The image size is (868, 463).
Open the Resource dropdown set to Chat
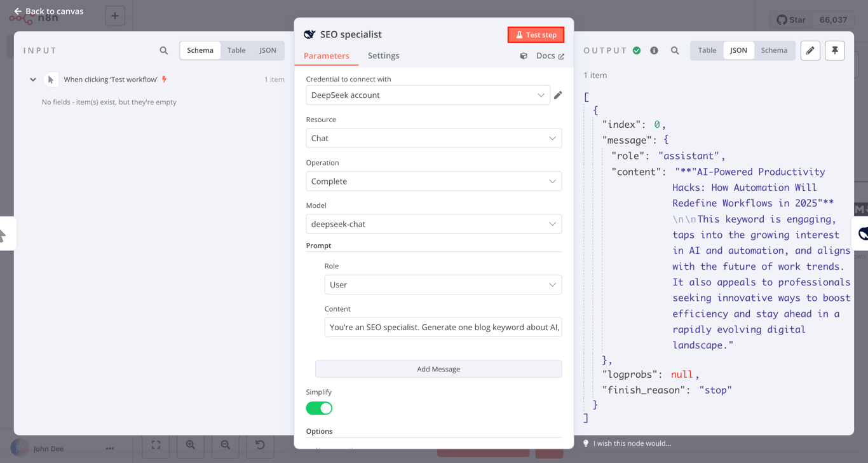434,138
